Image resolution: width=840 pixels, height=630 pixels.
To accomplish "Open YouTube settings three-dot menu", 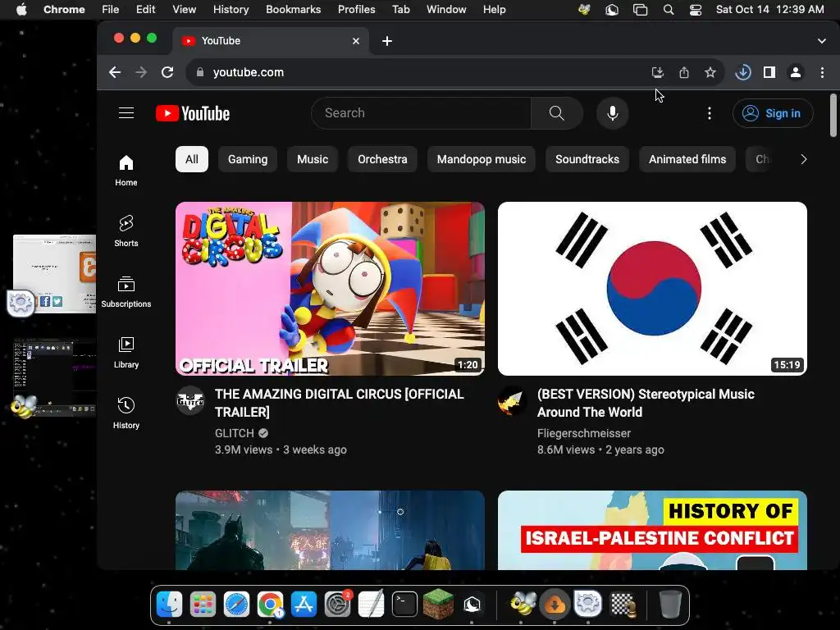I will 710,113.
